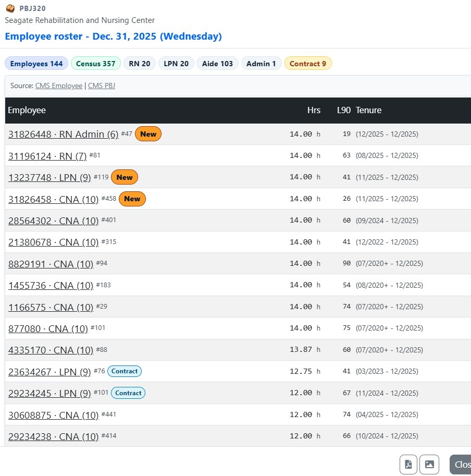The width and height of the screenshot is (471, 476).
Task: Click tenure (12/2022 - 12/2025)
Action: coord(387,242)
